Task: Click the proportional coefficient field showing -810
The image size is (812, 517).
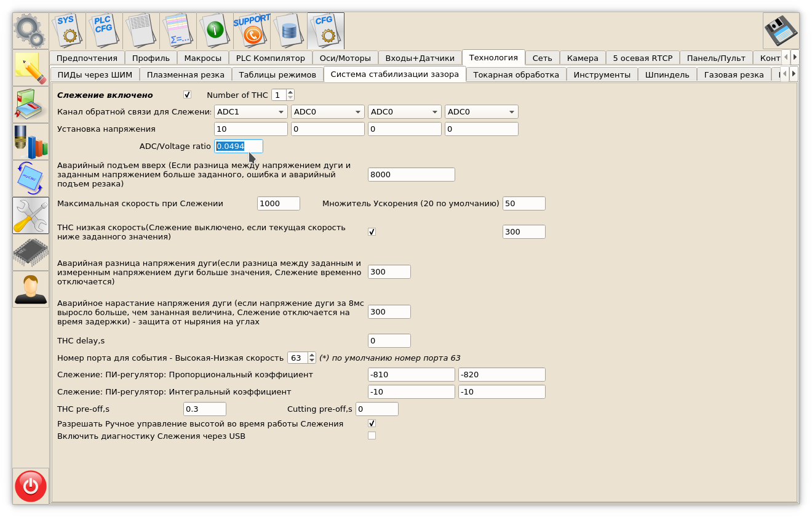Action: coord(412,374)
